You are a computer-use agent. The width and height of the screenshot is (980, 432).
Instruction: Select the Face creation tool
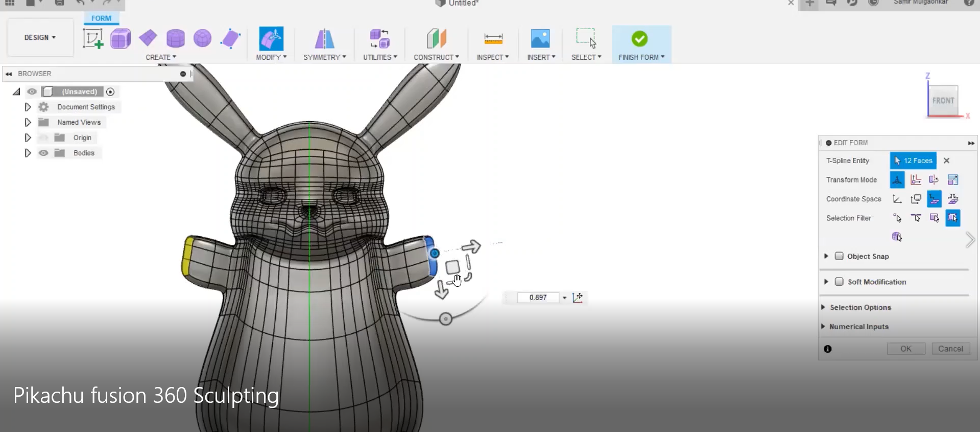point(230,38)
